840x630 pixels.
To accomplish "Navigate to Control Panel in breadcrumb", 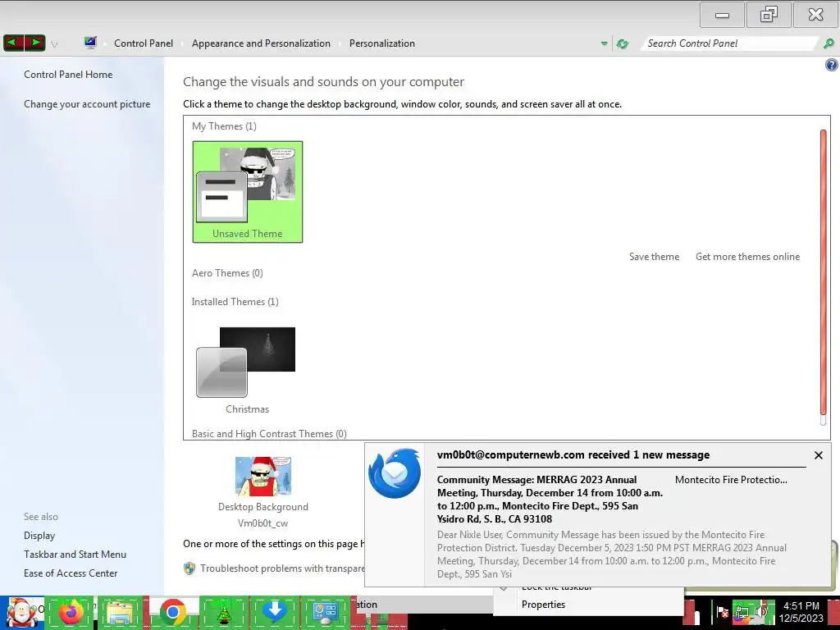I will tap(144, 43).
